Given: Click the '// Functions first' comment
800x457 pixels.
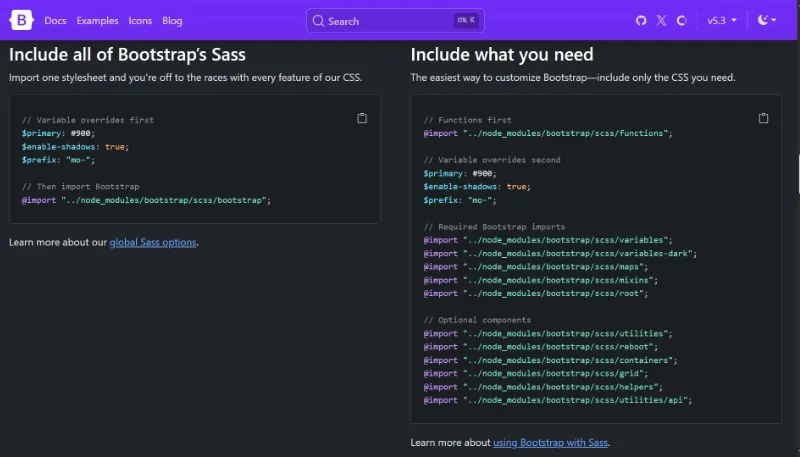Looking at the screenshot, I should click(x=467, y=120).
